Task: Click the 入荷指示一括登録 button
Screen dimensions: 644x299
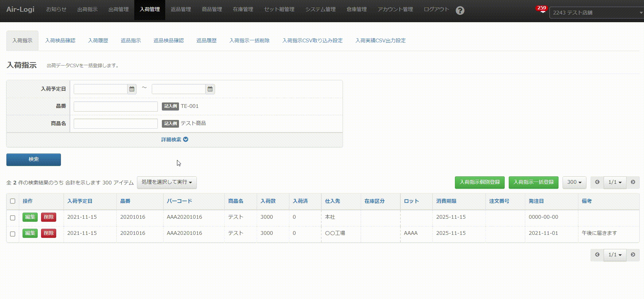Action: click(533, 182)
